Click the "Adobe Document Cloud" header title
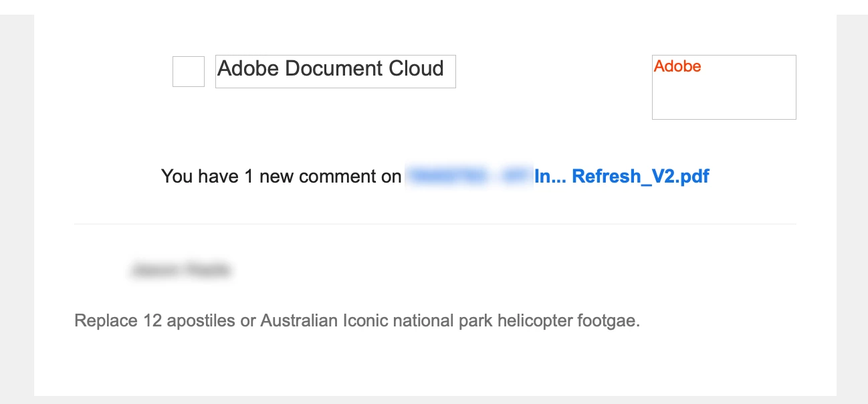Image resolution: width=868 pixels, height=404 pixels. click(x=331, y=69)
